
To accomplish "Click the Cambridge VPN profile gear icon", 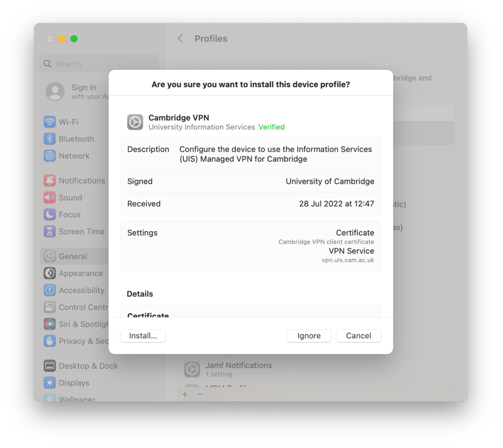I will coord(135,122).
